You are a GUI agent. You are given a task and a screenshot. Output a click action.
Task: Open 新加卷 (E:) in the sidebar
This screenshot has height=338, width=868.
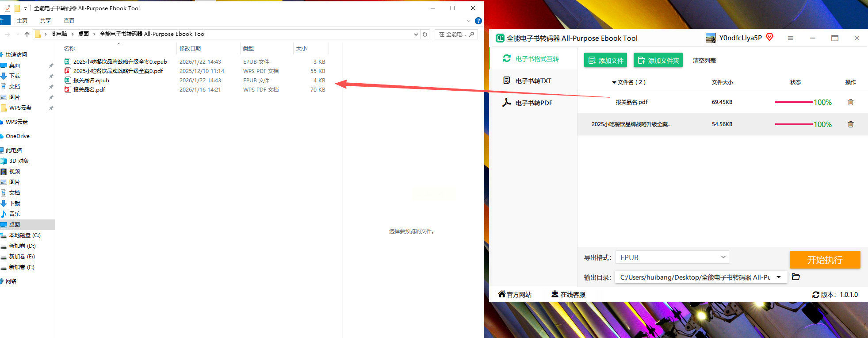pos(22,257)
